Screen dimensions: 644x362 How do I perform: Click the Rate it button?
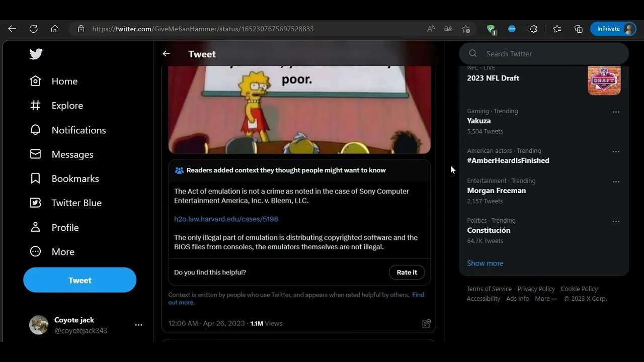(407, 273)
